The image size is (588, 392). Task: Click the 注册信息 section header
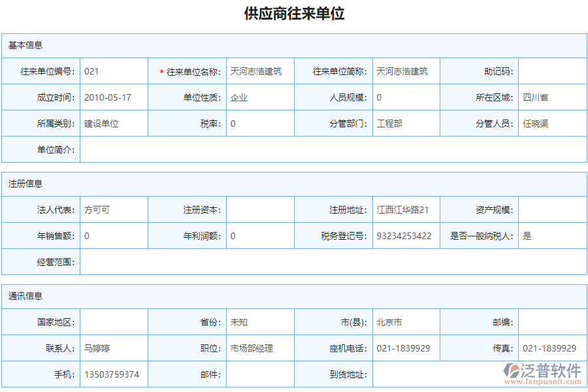(21, 184)
